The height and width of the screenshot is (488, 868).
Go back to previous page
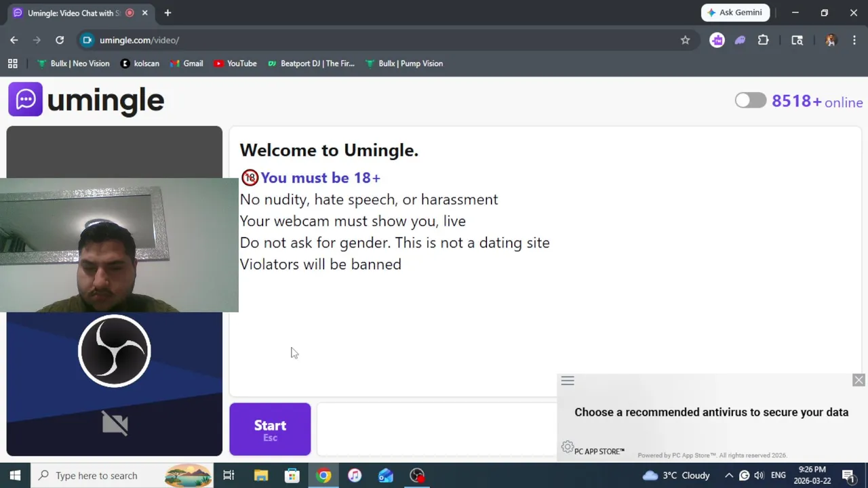pos(14,40)
